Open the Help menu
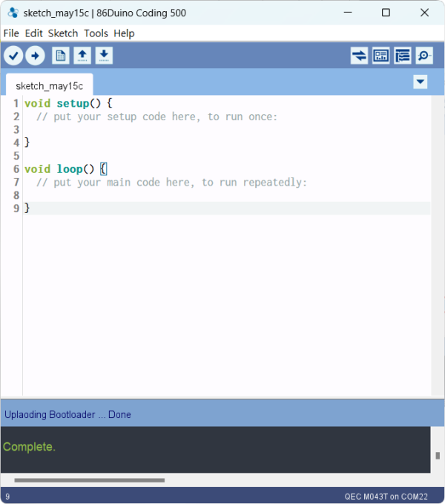 pyautogui.click(x=124, y=33)
